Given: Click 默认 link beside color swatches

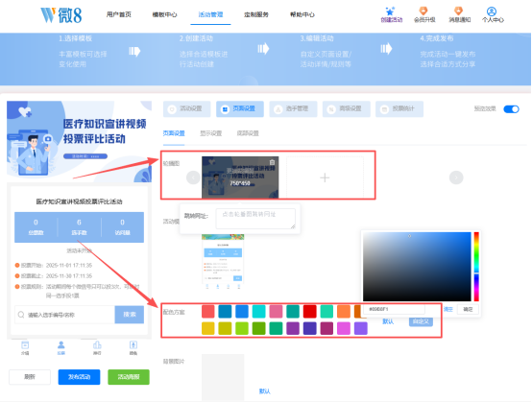Looking at the screenshot, I should point(388,321).
